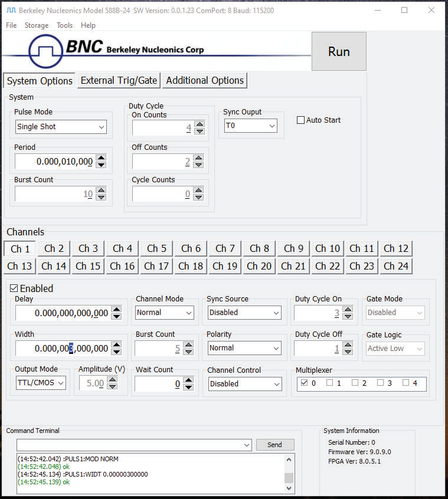
Task: Expand the Sync Source dropdown
Action: coord(244,313)
